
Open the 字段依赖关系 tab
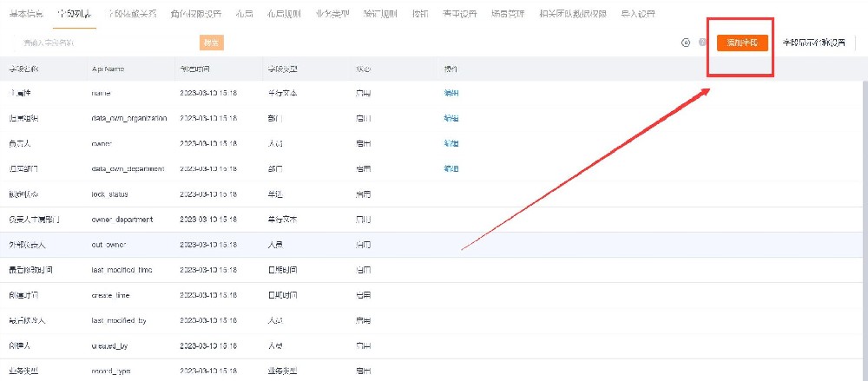132,14
